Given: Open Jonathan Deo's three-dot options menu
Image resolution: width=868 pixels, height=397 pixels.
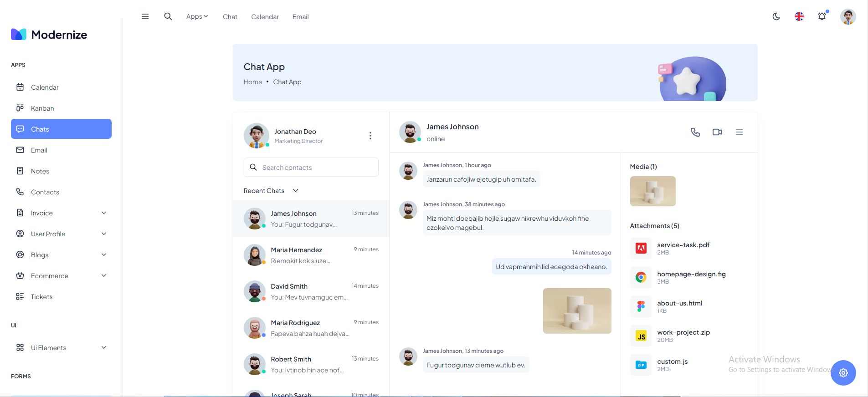Looking at the screenshot, I should point(370,136).
